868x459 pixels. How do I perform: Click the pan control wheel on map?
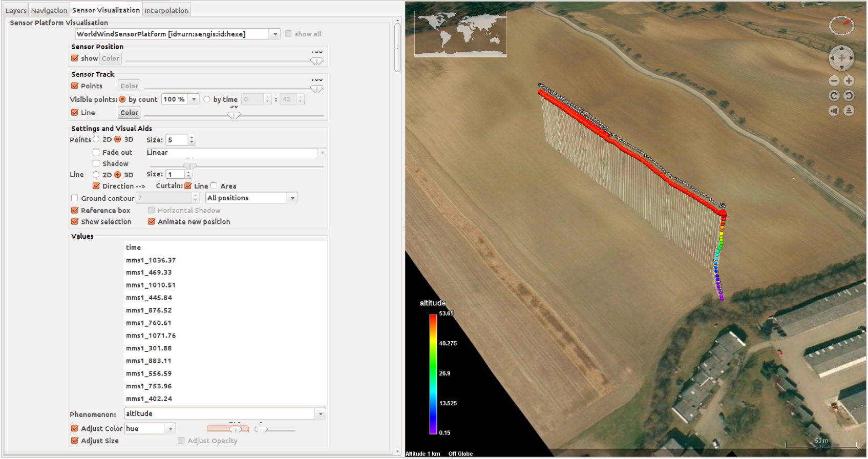[x=841, y=58]
